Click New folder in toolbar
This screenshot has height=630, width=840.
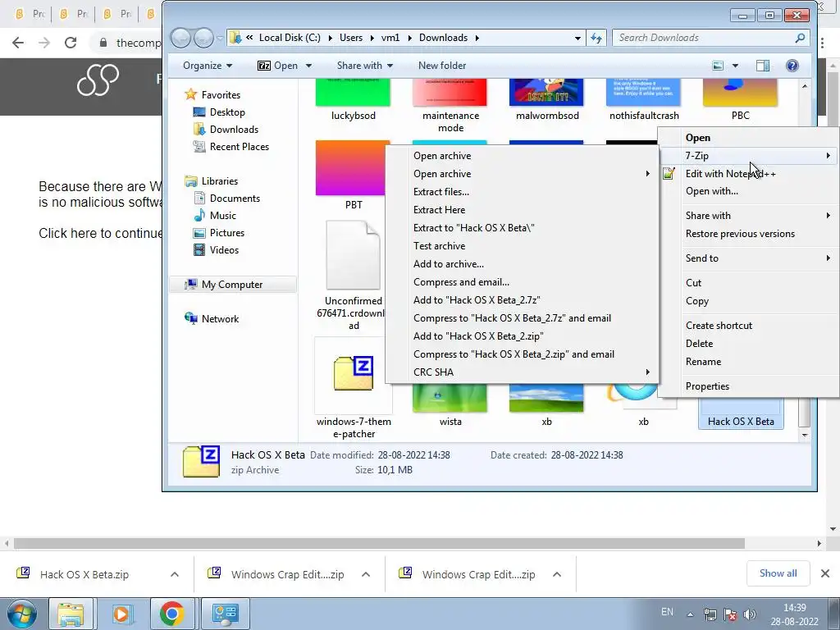(x=442, y=66)
